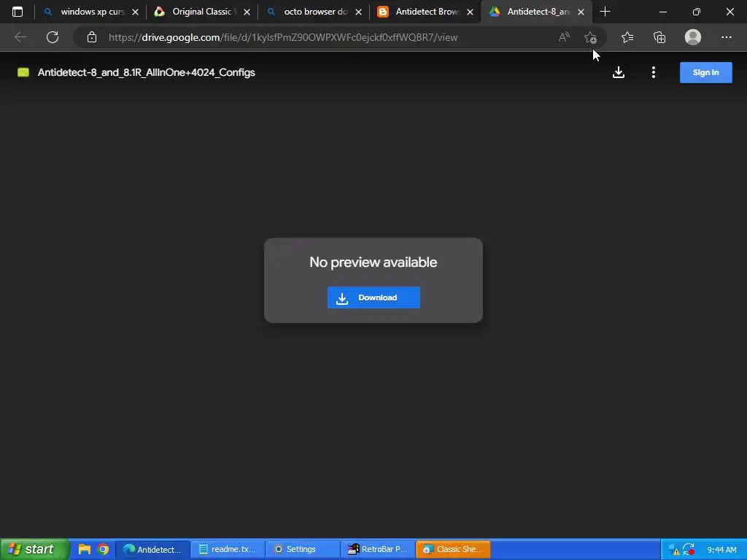Click the No preview available message
747x560 pixels.
[373, 262]
